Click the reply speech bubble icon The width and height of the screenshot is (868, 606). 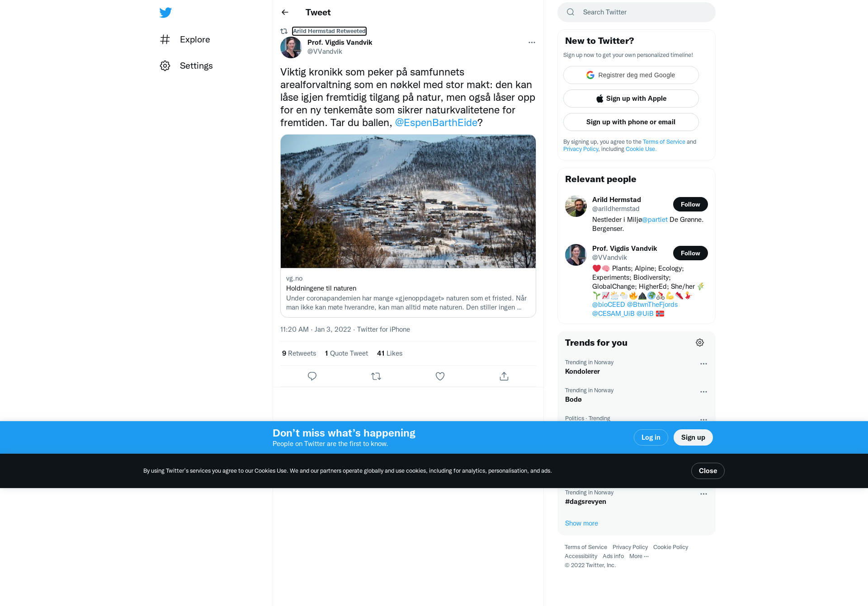tap(312, 376)
